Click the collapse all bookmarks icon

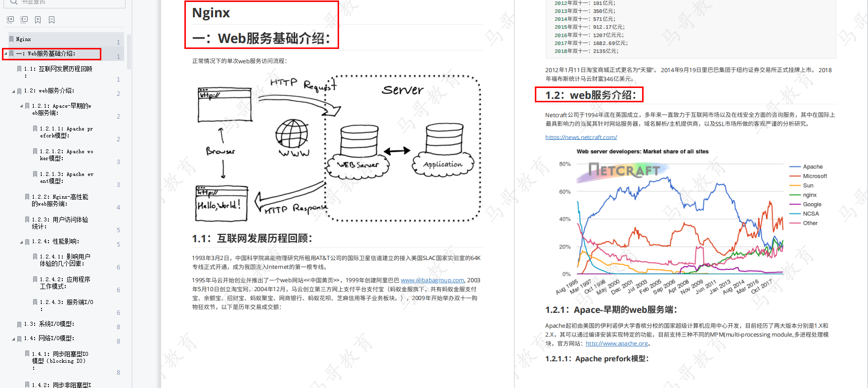[x=24, y=20]
